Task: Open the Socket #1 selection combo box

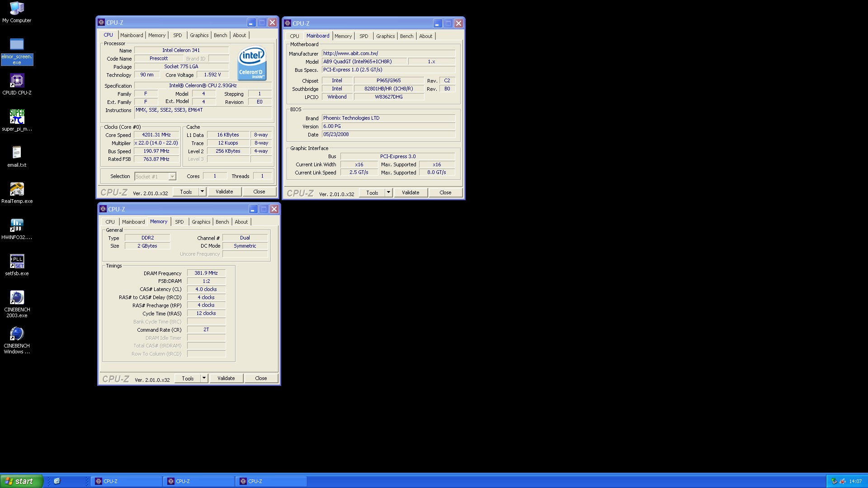Action: coord(155,177)
